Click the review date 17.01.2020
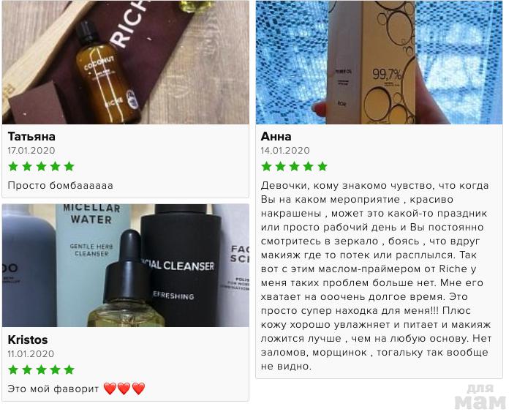 tap(31, 151)
